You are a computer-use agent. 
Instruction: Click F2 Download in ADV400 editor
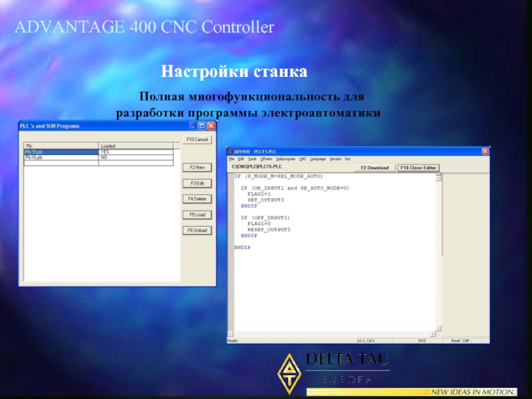pyautogui.click(x=374, y=168)
